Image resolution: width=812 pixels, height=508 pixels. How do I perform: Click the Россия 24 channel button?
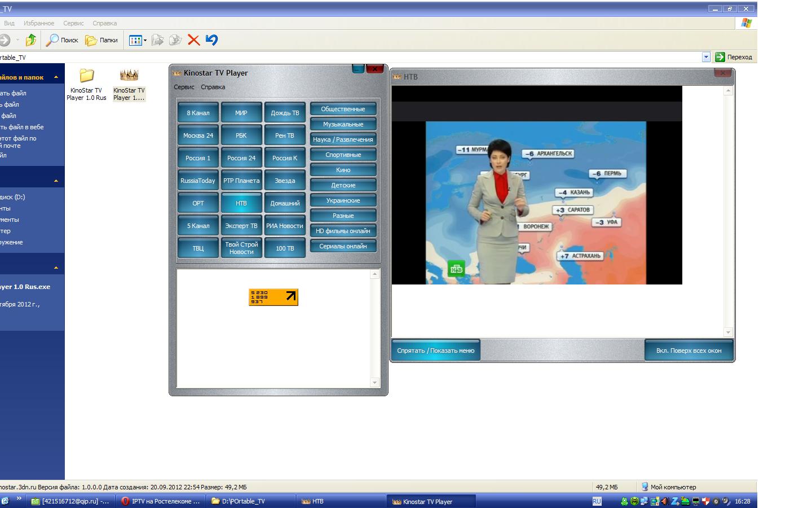pos(241,158)
